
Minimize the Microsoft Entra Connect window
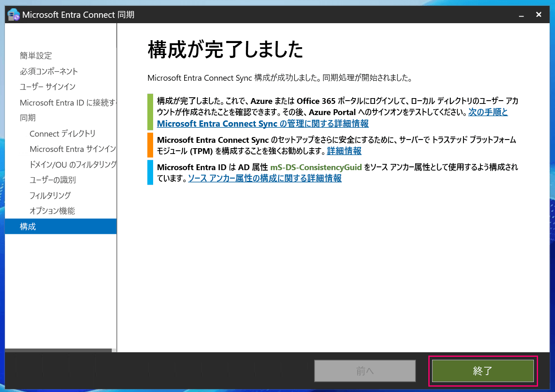tap(521, 15)
